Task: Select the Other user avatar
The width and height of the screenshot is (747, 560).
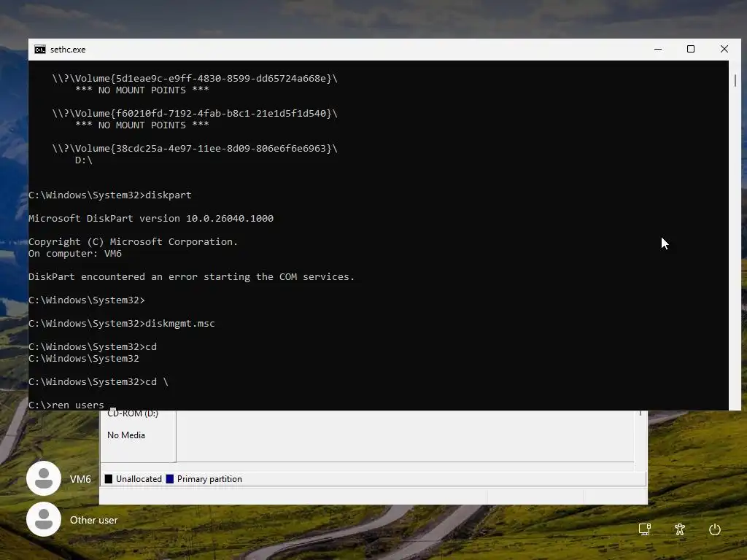Action: 44,519
